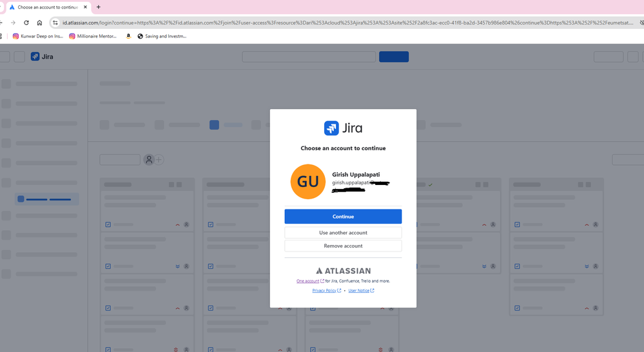Click the Jira logo in the dialog
Viewport: 644px width, 352px height.
coord(343,128)
